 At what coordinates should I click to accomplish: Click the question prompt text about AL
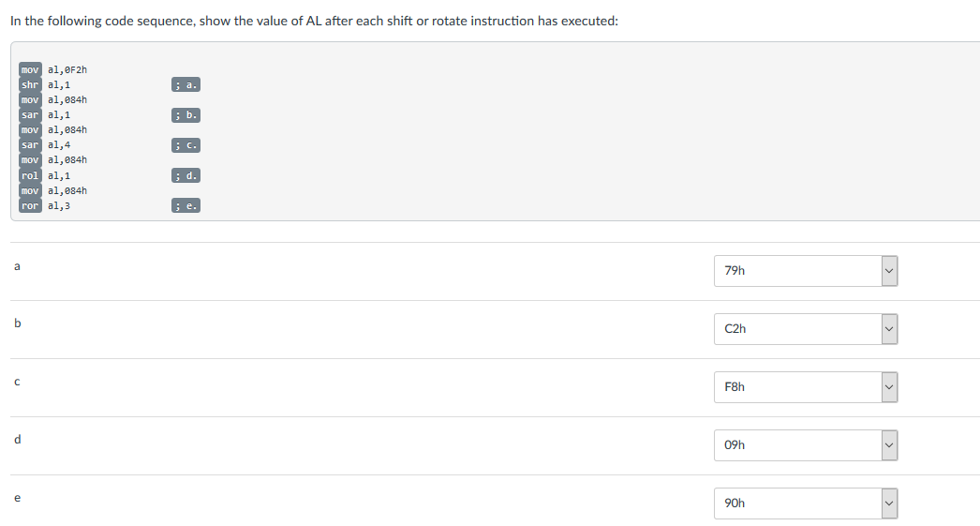coord(314,21)
